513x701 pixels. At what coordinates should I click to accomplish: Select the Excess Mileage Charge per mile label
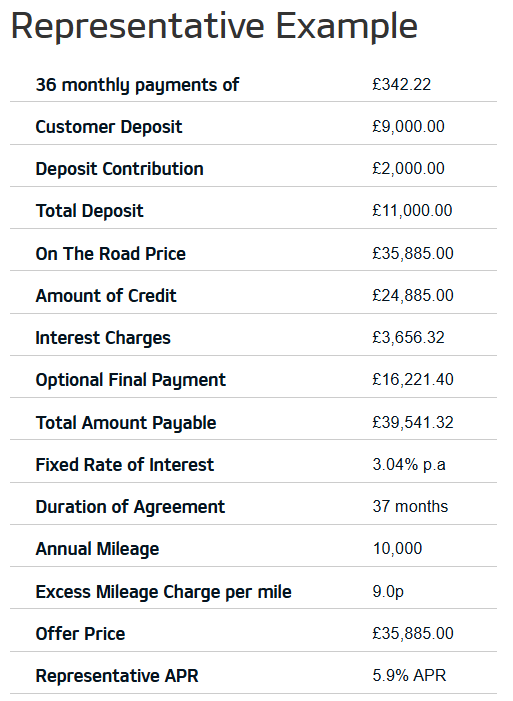163,592
